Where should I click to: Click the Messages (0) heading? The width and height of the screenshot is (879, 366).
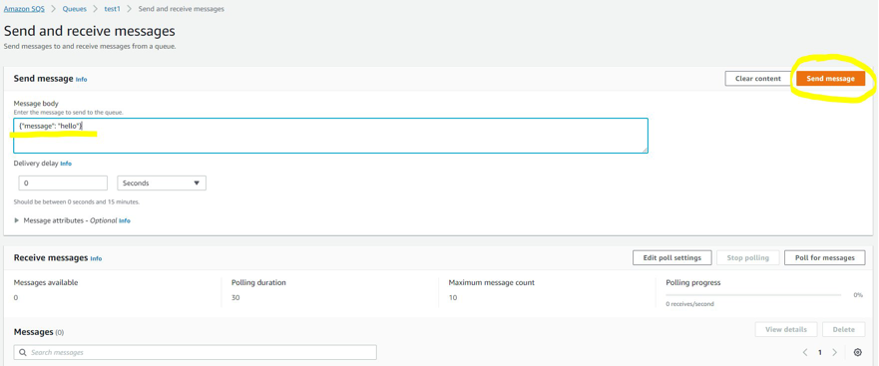[x=39, y=332]
